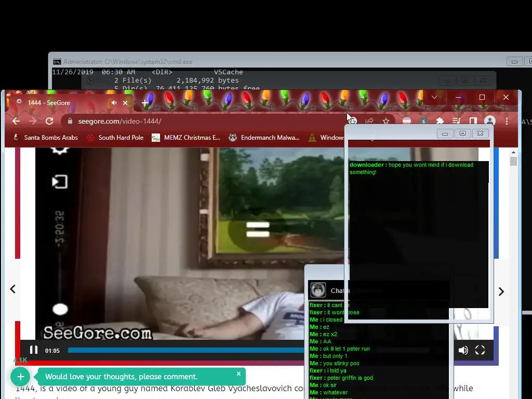Viewport: 532px width, 399px height.
Task: Mute the video with speaker icon
Action: 463,350
